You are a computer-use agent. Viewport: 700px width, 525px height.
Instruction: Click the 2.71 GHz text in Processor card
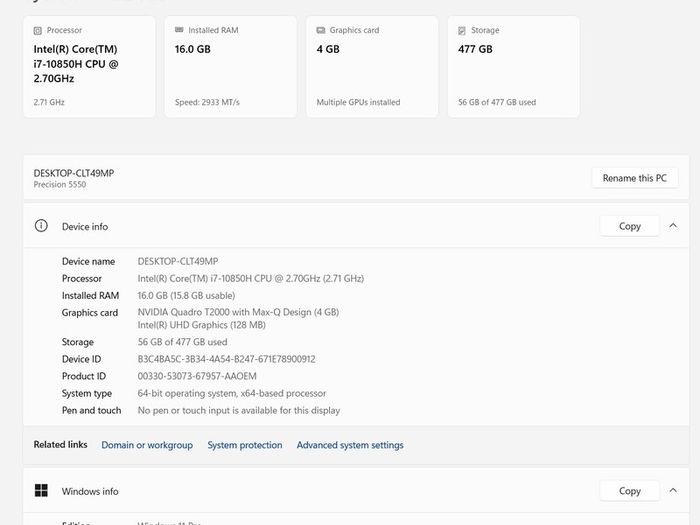(49, 102)
